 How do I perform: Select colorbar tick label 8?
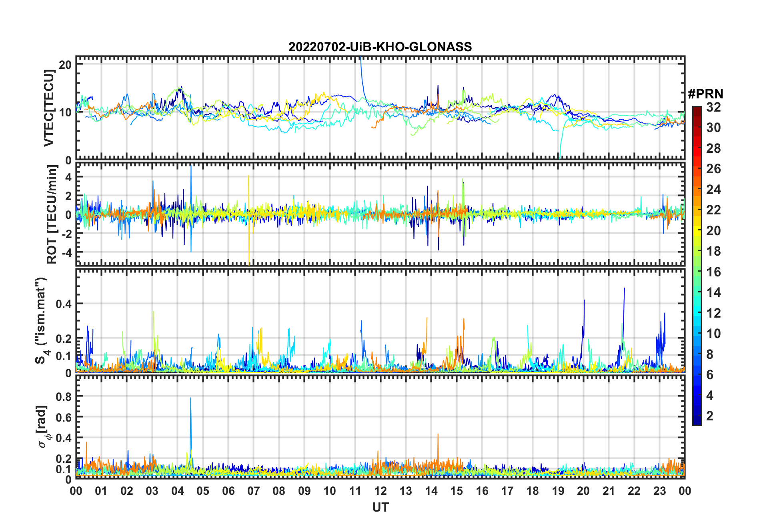(710, 354)
